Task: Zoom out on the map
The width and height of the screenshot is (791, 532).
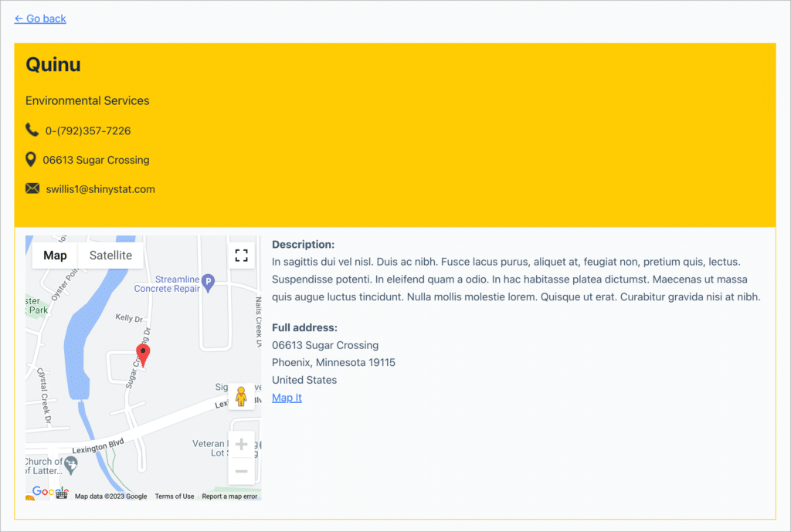Action: (x=241, y=472)
